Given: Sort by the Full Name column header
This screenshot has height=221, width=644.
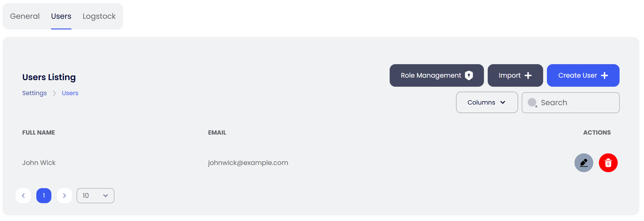Looking at the screenshot, I should click(39, 133).
